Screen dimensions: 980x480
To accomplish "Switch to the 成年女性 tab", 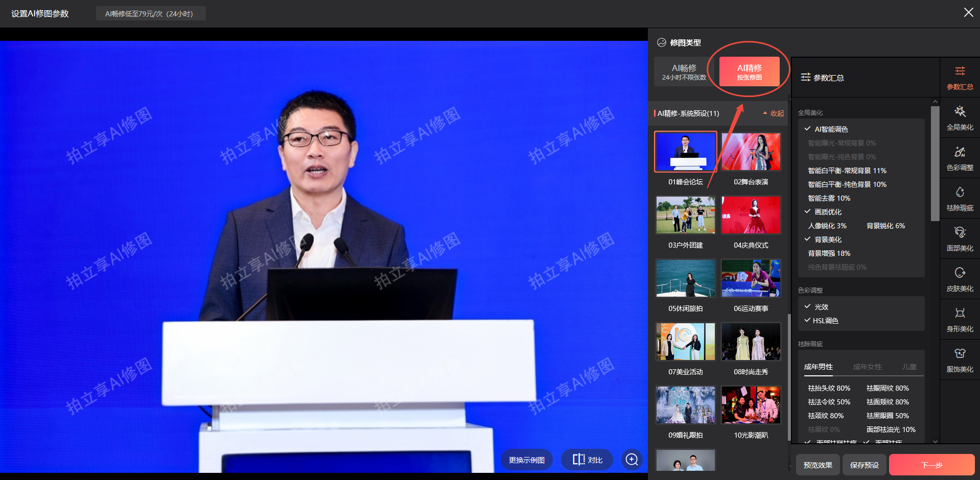I will point(867,367).
